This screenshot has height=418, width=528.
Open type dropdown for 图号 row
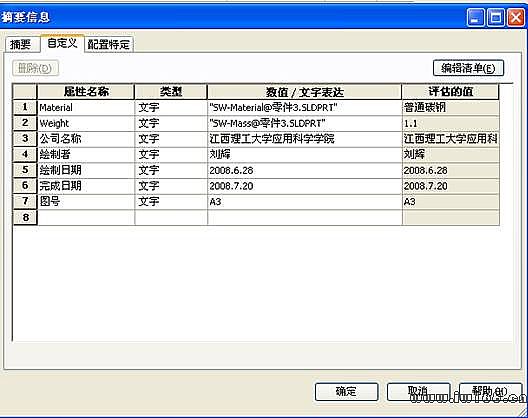point(171,201)
